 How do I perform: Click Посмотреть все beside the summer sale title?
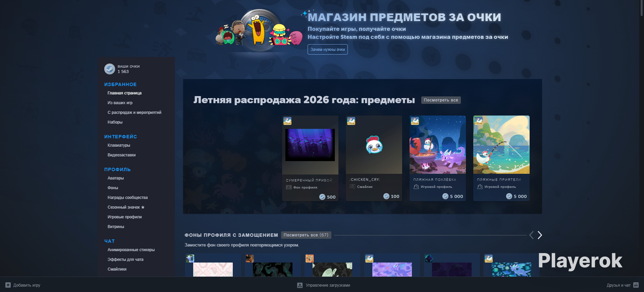coord(441,100)
